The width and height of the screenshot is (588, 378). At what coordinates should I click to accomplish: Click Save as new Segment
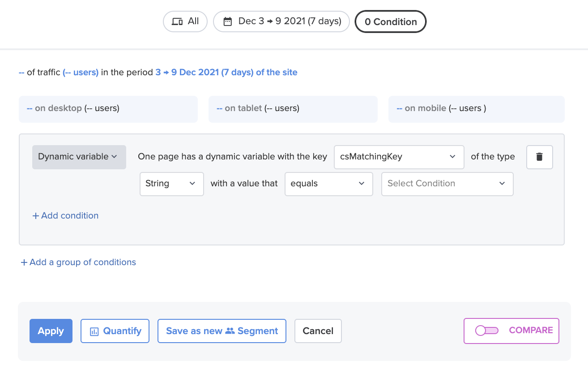(x=222, y=331)
